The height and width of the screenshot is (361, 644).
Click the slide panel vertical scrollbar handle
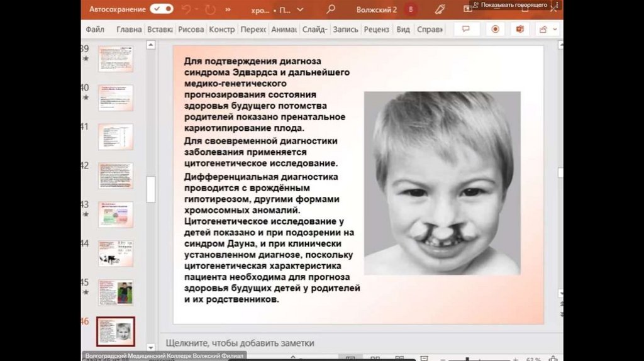pyautogui.click(x=151, y=189)
